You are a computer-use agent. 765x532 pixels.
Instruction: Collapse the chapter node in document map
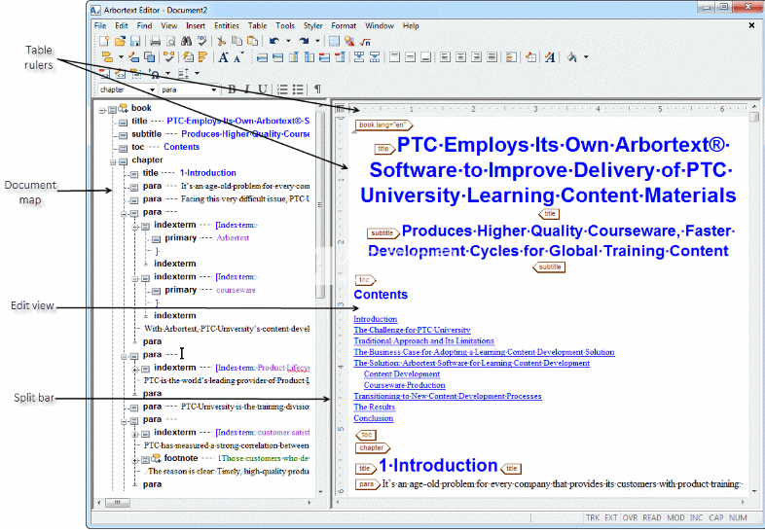(x=113, y=161)
